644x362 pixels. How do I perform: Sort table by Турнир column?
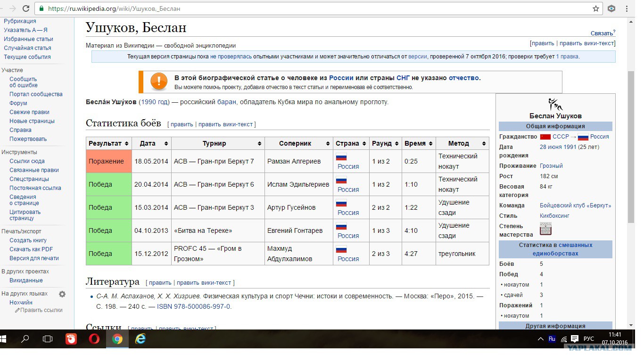[259, 143]
